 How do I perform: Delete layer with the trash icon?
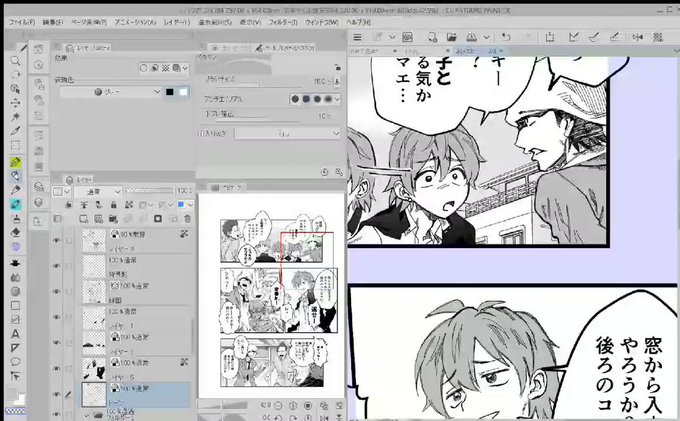click(x=187, y=219)
